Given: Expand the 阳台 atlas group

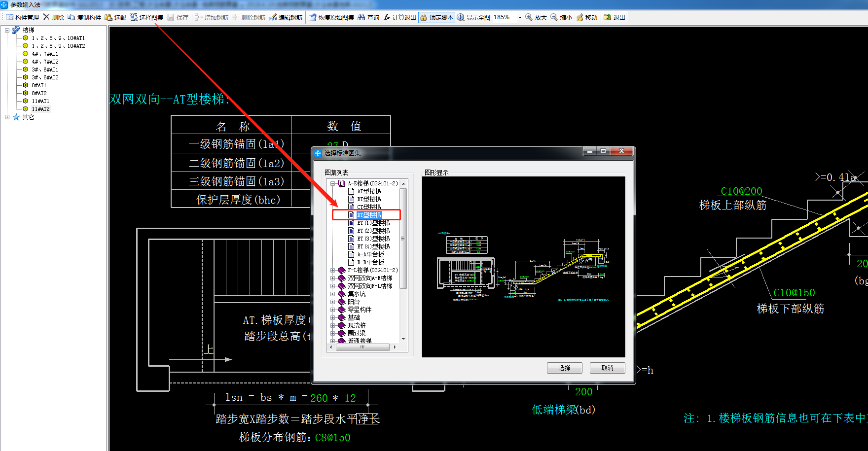Looking at the screenshot, I should tap(333, 302).
